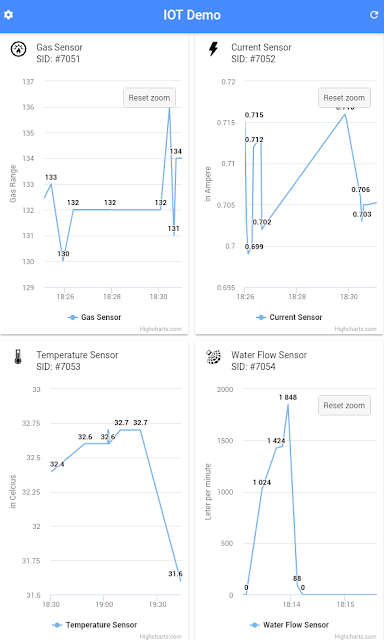The height and width of the screenshot is (640, 384).
Task: Reset zoom on the Gas Sensor chart
Action: [149, 98]
